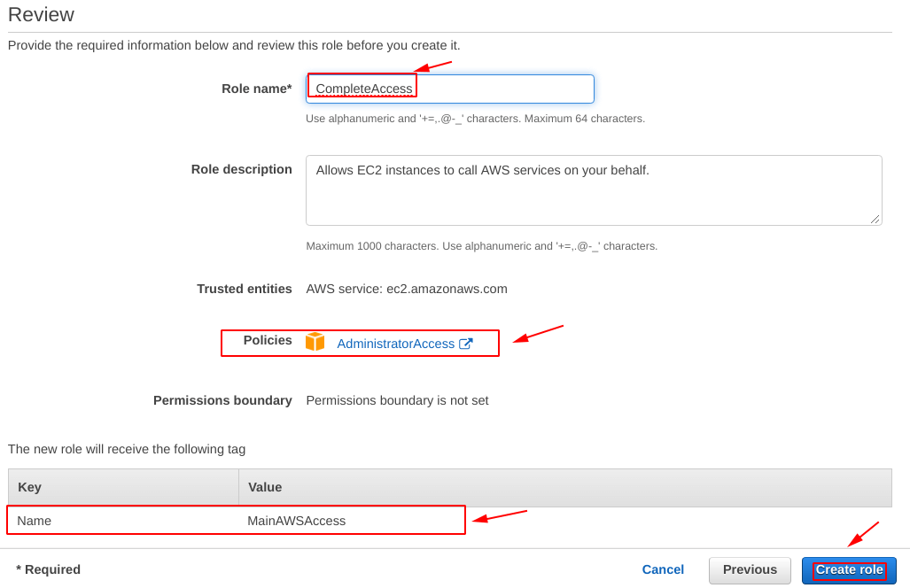This screenshot has height=588, width=910.
Task: Click the Create role button
Action: click(x=849, y=570)
